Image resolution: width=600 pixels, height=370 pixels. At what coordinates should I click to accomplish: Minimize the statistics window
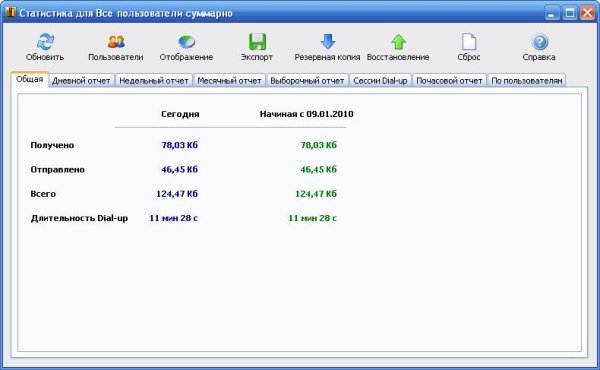pyautogui.click(x=551, y=13)
